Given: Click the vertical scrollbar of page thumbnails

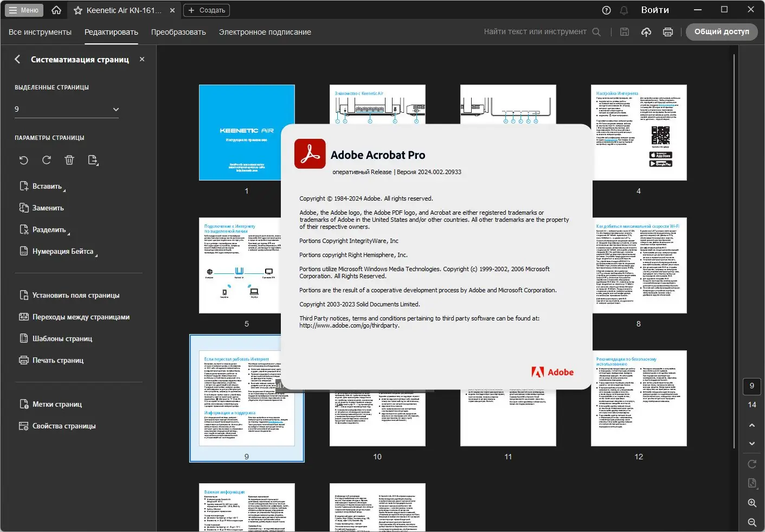Looking at the screenshot, I should [x=735, y=251].
